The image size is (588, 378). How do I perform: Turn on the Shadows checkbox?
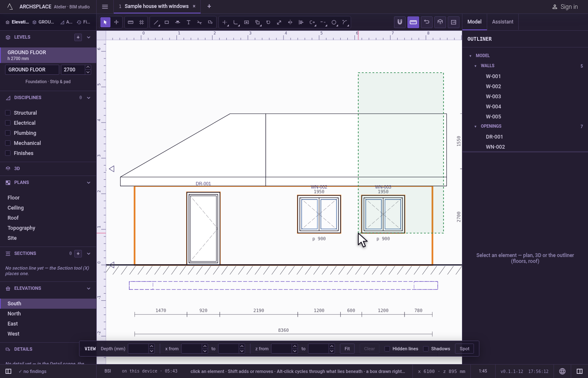[426, 349]
